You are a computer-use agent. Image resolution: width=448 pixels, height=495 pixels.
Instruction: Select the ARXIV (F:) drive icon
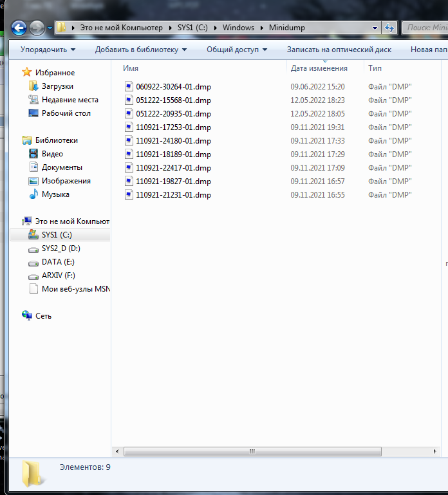34,276
